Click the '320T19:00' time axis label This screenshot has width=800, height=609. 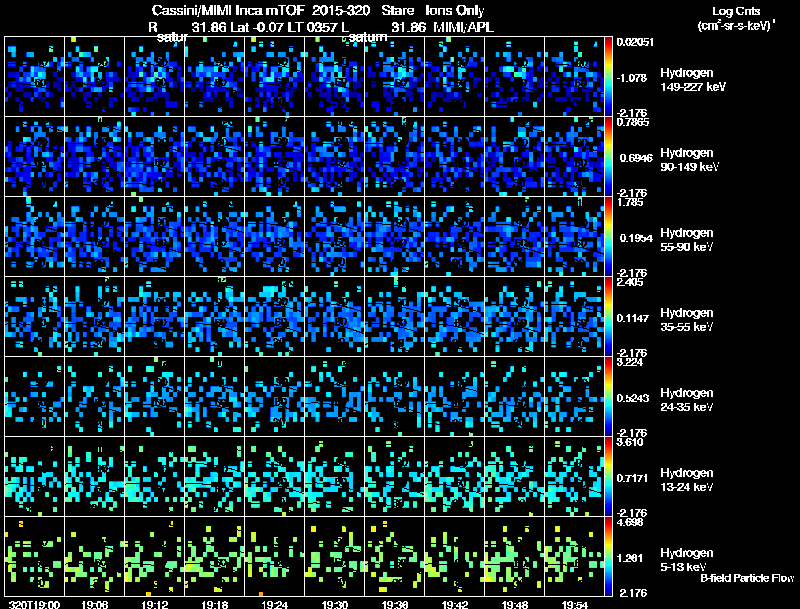click(35, 605)
